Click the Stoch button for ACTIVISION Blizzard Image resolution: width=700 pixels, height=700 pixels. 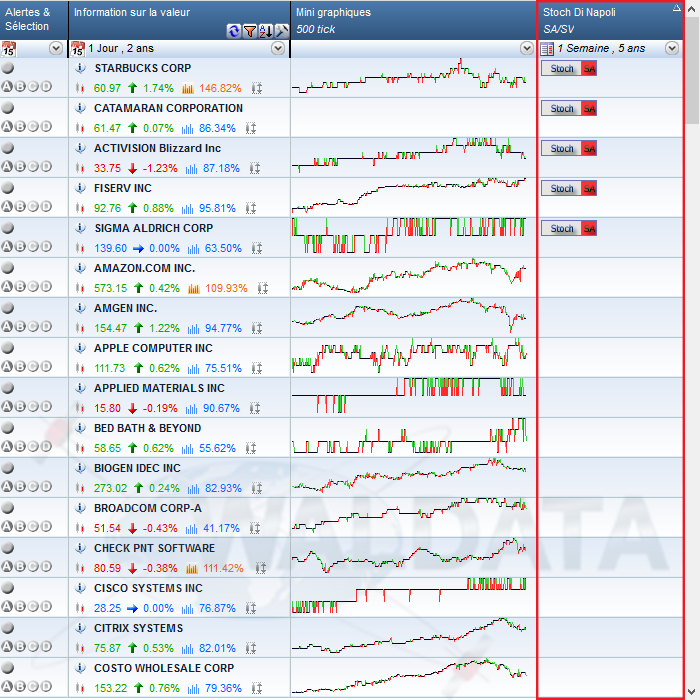pos(561,148)
